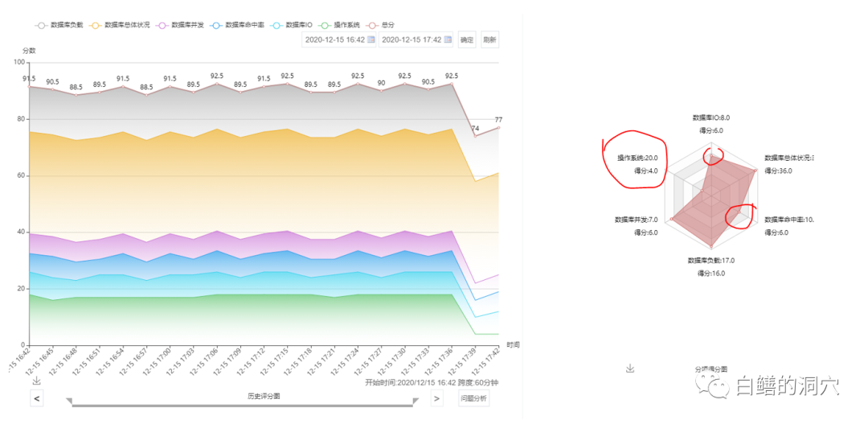
Task: Click the end datetime field 2020-12-15 17:42
Action: tap(416, 39)
